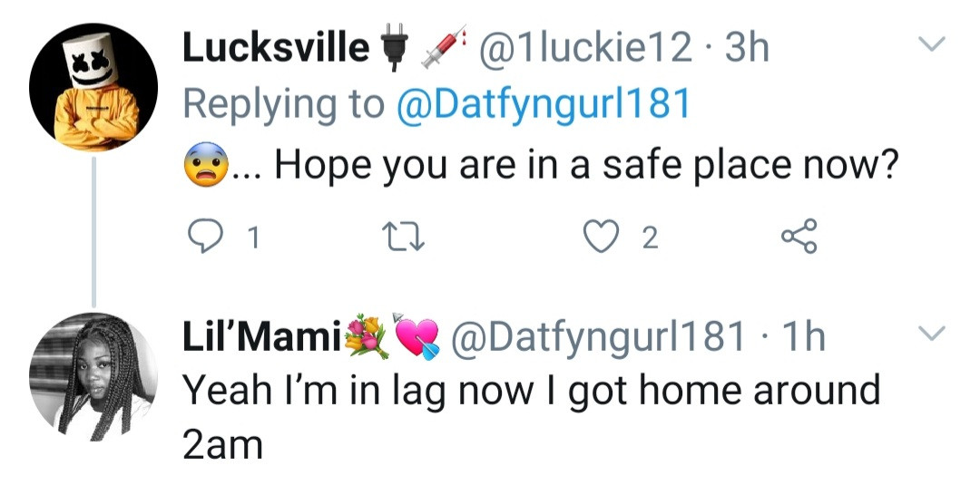Expand the chevron menu on Lucksville's tweet

click(934, 44)
